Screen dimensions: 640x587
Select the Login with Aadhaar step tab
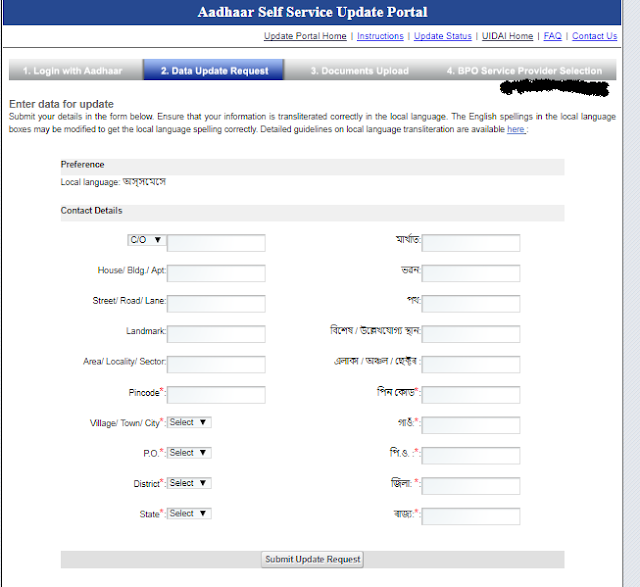pos(76,70)
